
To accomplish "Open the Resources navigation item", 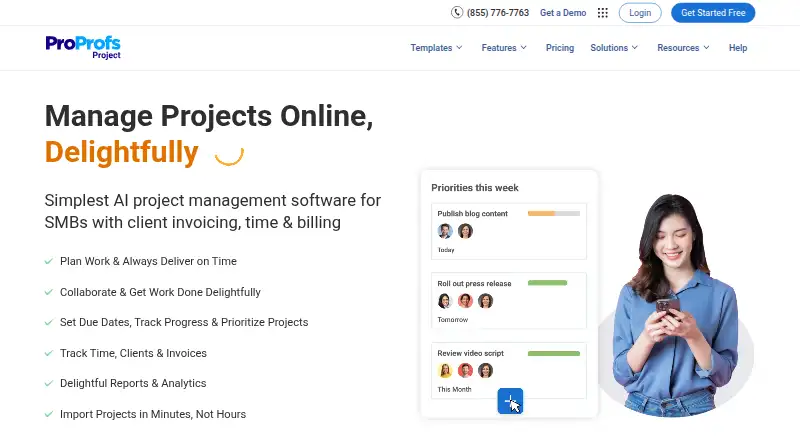I will click(678, 47).
